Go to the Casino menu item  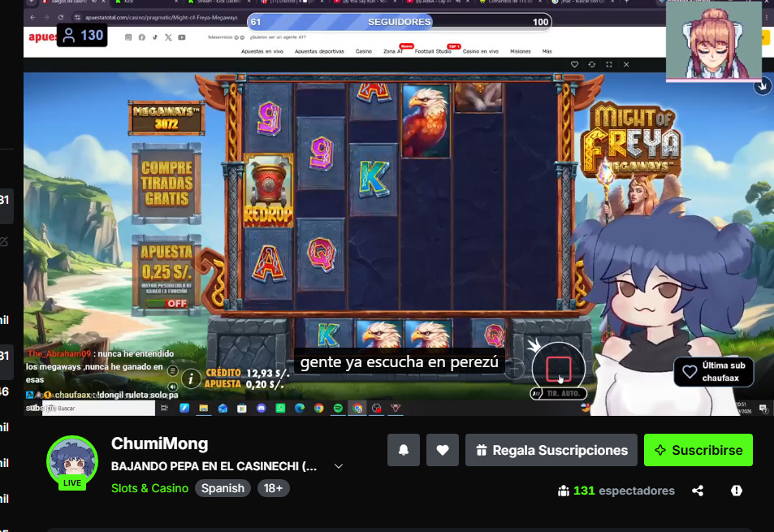click(x=364, y=51)
